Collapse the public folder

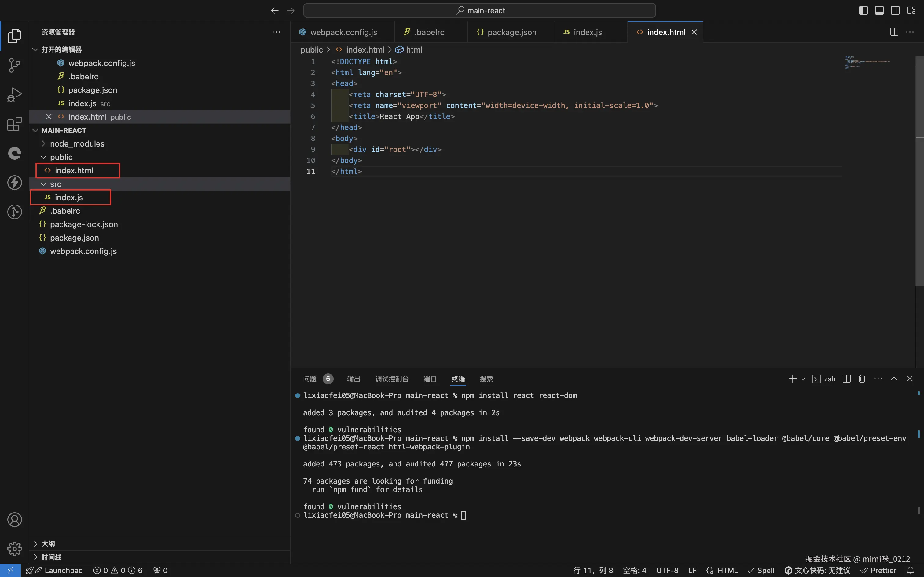point(61,157)
